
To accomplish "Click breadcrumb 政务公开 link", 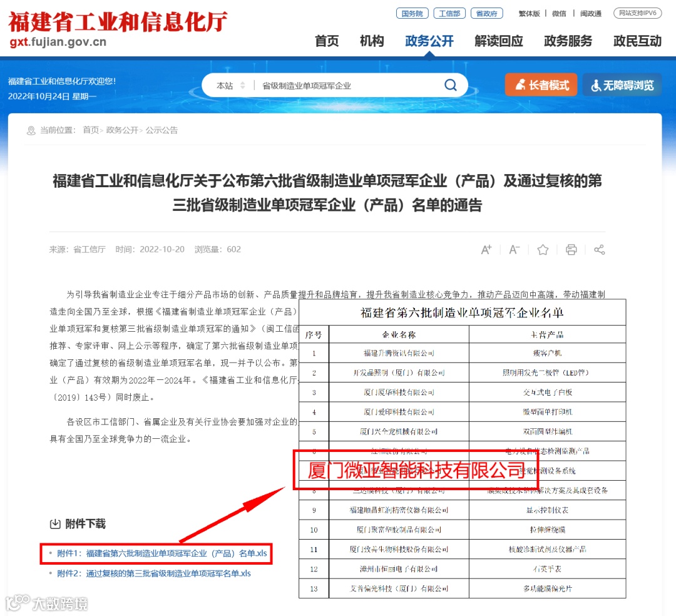I will (x=122, y=130).
